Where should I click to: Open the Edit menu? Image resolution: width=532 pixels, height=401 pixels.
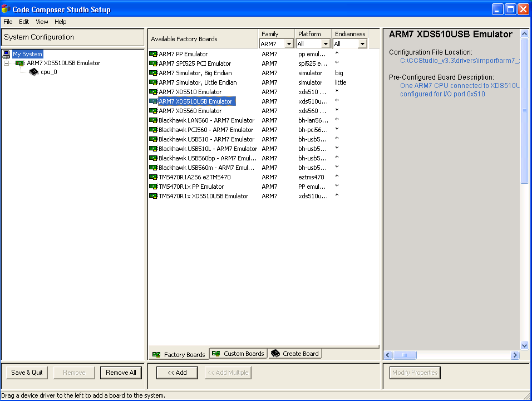tap(24, 22)
